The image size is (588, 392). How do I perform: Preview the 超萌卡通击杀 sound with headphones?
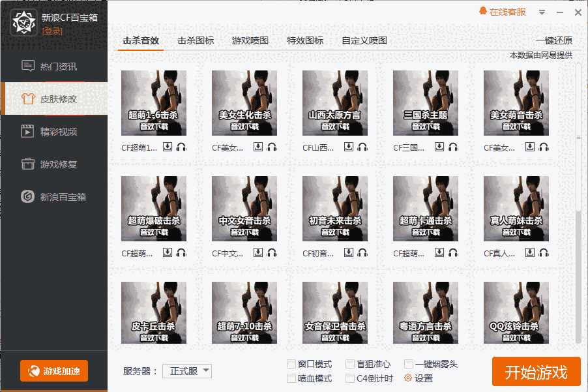coord(453,252)
